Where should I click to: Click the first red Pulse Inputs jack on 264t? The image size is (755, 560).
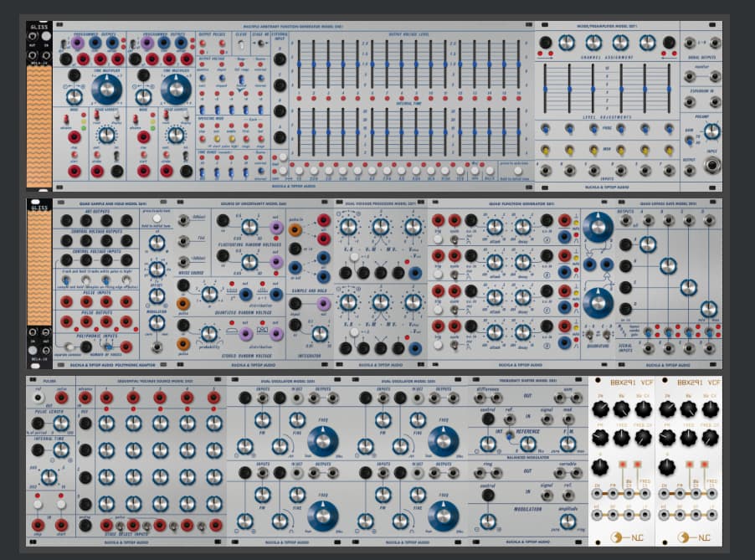pos(66,302)
